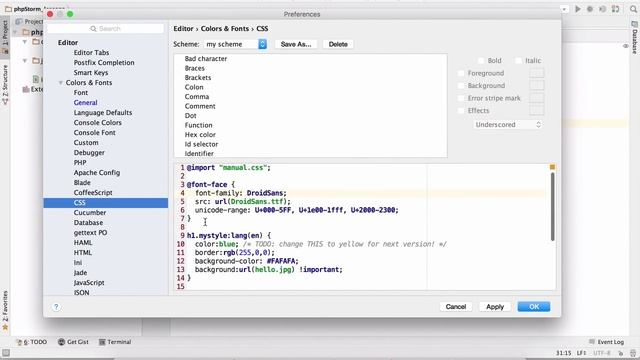Click the Apply button
Screen dimensions: 640x360
pos(495,307)
